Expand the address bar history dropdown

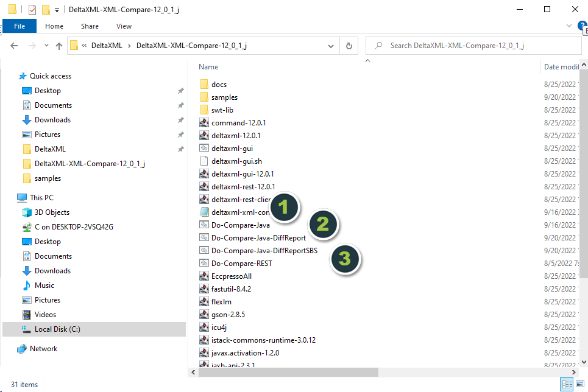[x=330, y=46]
